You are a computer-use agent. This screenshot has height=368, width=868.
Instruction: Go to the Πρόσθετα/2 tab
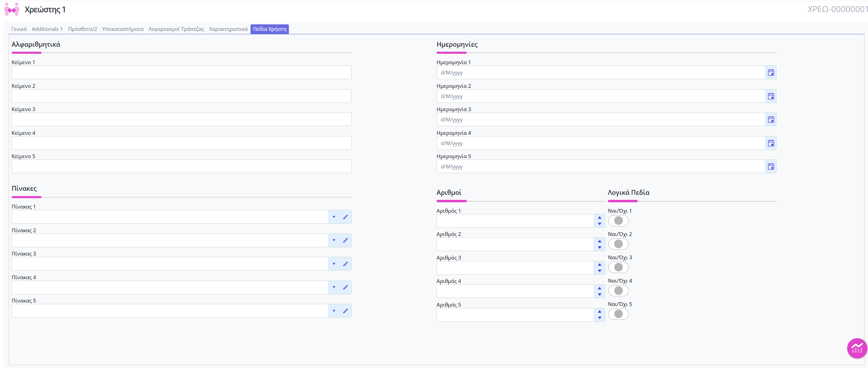(x=83, y=29)
